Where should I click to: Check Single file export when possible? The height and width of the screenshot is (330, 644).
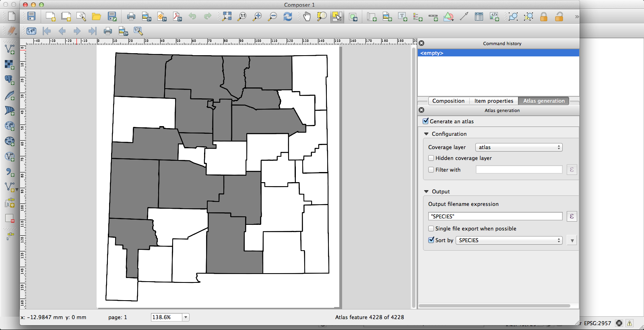[x=431, y=228]
